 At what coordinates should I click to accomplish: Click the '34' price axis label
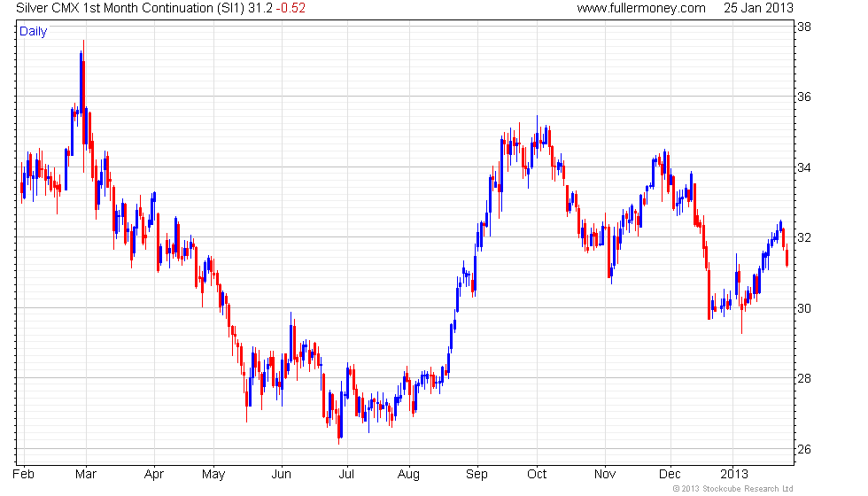click(x=804, y=167)
